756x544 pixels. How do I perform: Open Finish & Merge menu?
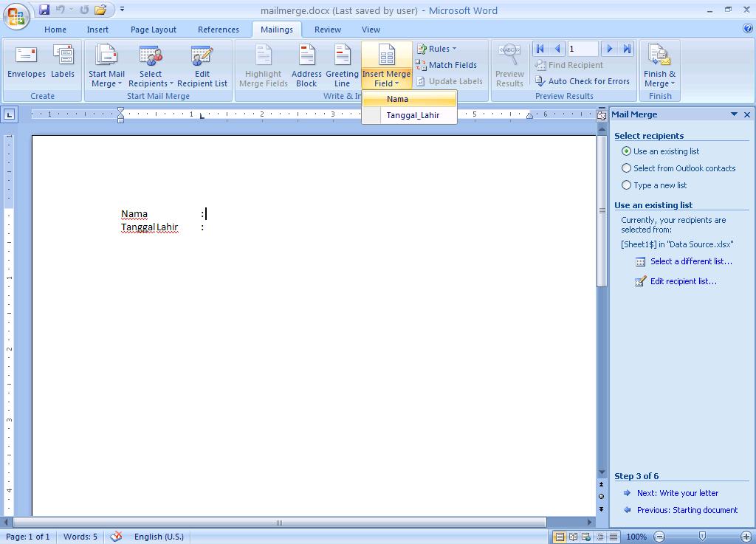pyautogui.click(x=659, y=66)
